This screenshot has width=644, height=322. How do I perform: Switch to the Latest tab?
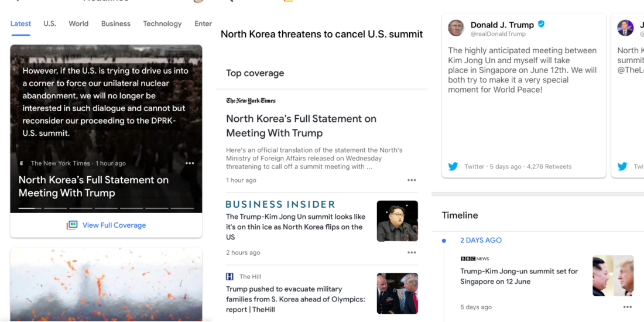20,24
